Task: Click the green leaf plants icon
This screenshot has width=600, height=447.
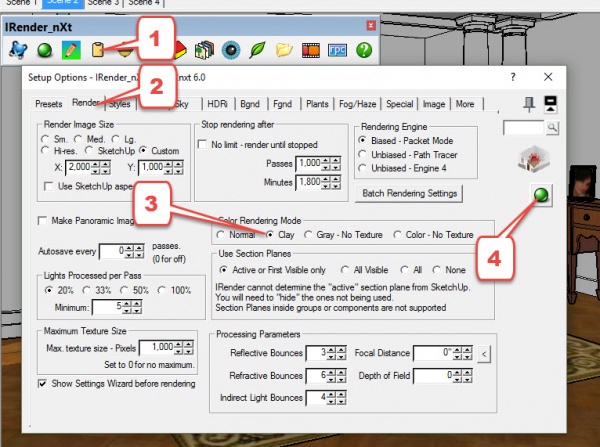Action: coord(258,48)
